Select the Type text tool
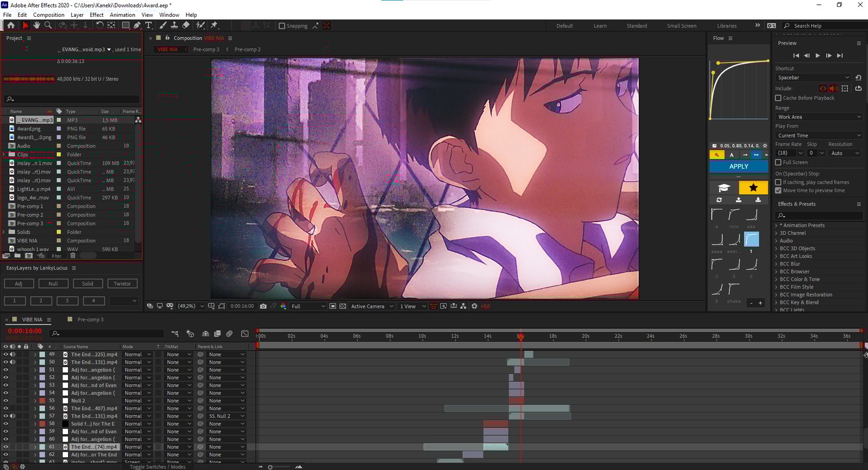Viewport: 868px width, 470px height. [149, 25]
